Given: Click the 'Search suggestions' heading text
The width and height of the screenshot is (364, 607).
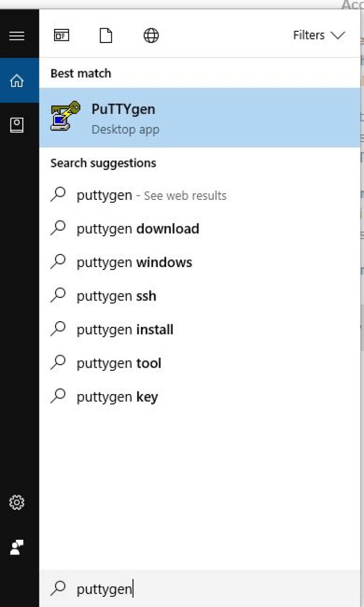Looking at the screenshot, I should tap(103, 163).
